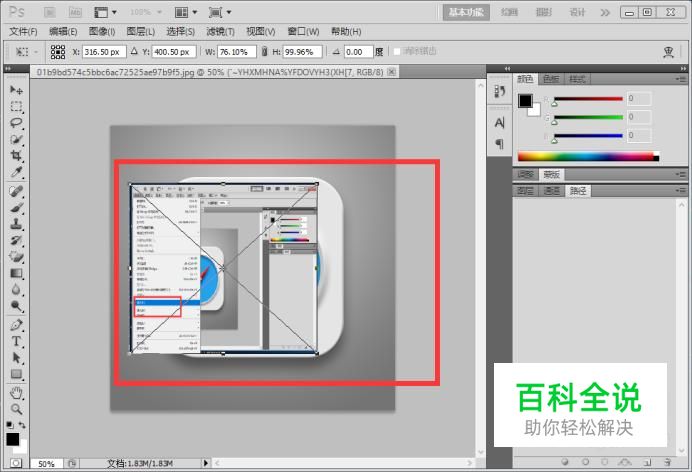The height and width of the screenshot is (472, 692).
Task: Select the Rectangle shape tool
Action: click(16, 374)
